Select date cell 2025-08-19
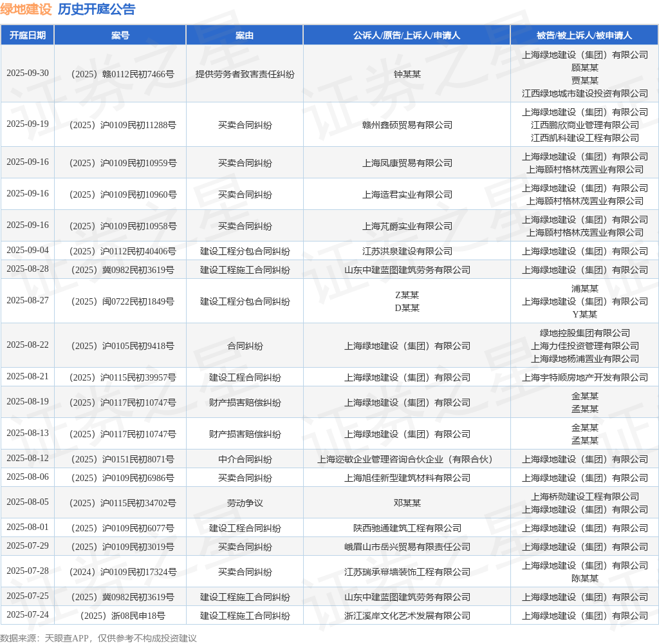The width and height of the screenshot is (659, 644). click(28, 402)
